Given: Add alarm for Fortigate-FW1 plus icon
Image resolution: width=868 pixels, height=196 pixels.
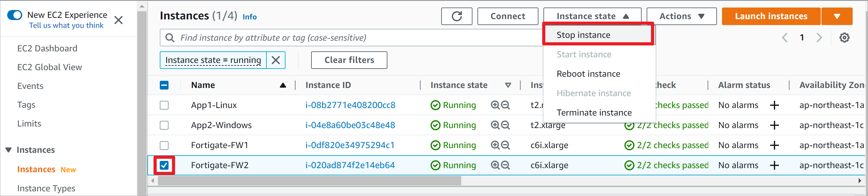Looking at the screenshot, I should (x=774, y=145).
